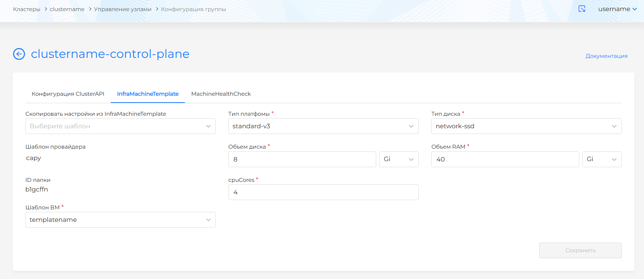Navigate to Управление узлами breadcrumb

pos(123,9)
